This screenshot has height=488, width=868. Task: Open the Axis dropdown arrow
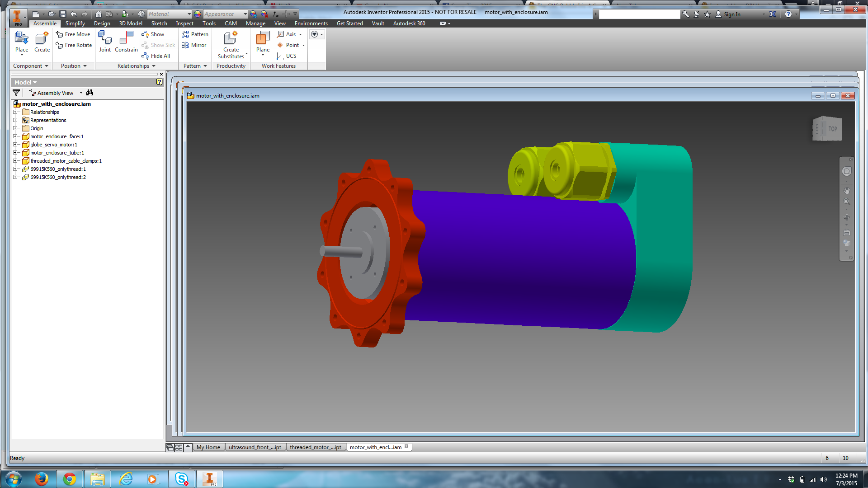point(300,34)
